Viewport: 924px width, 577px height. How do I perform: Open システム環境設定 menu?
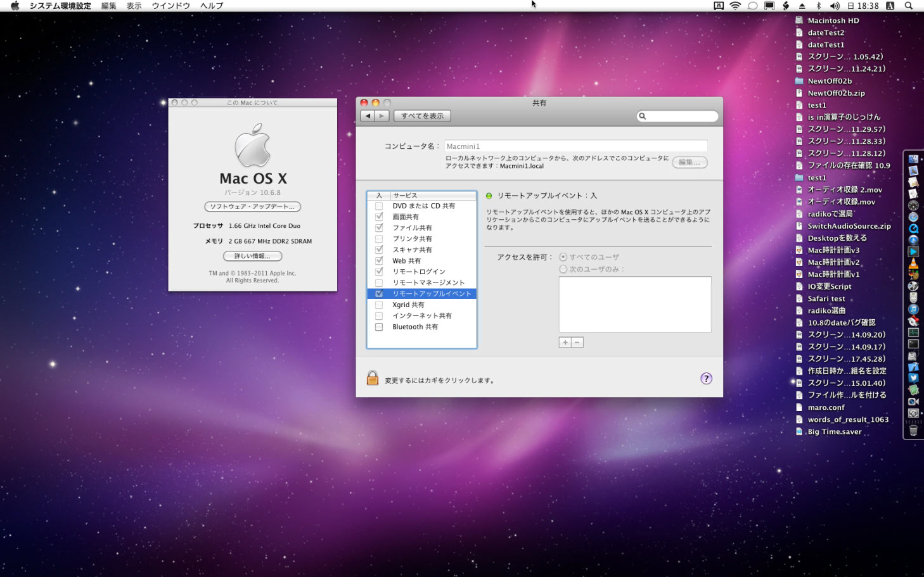(x=60, y=6)
